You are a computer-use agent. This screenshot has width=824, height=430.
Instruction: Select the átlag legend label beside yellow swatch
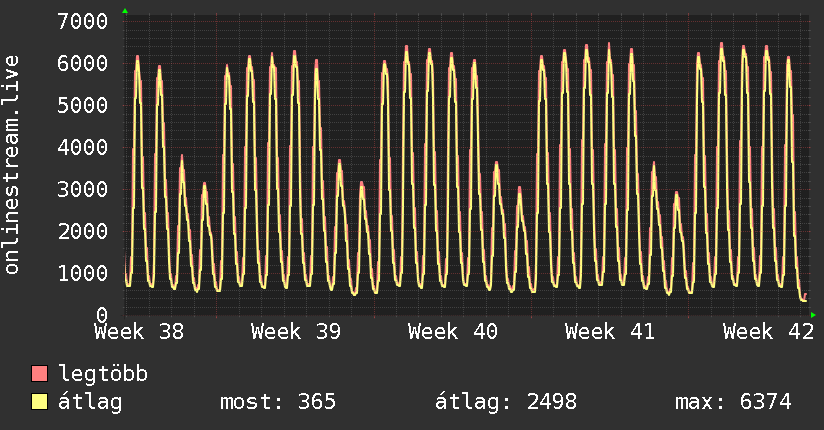pos(90,402)
